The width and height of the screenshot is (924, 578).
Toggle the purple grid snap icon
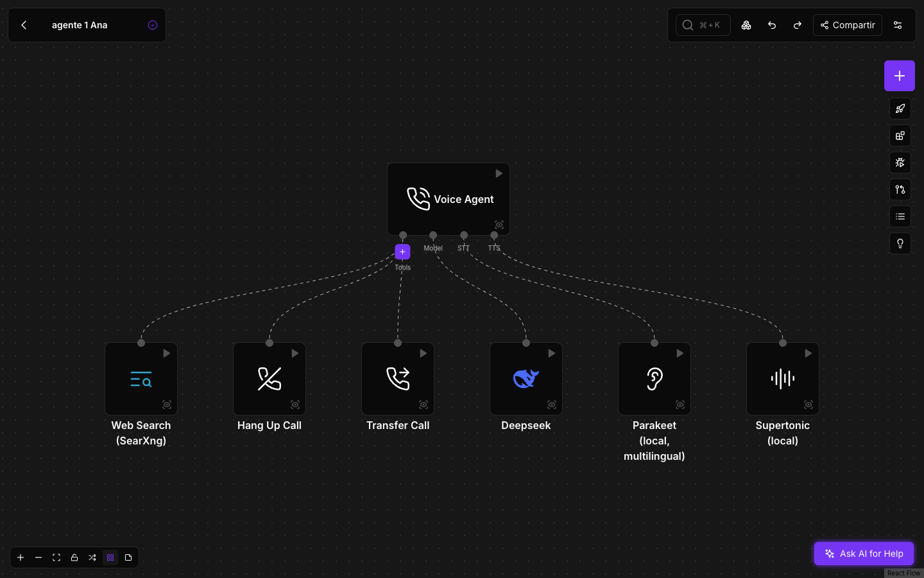[110, 557]
